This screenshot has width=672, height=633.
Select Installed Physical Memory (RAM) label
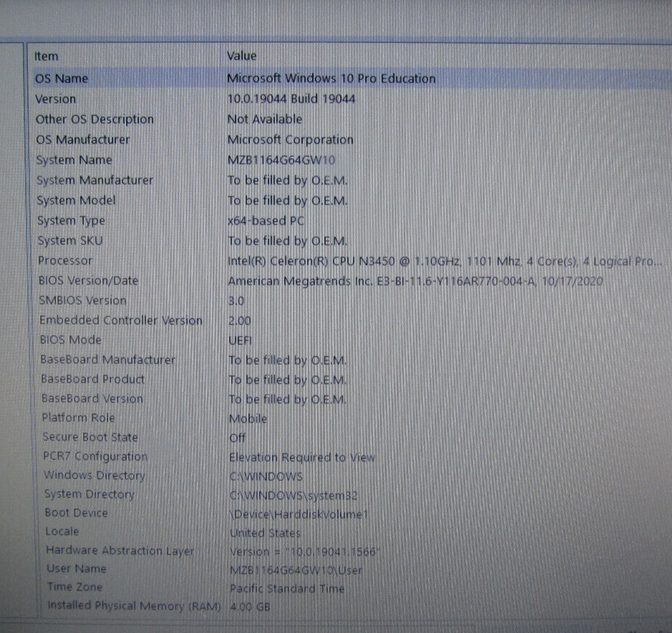click(x=134, y=606)
